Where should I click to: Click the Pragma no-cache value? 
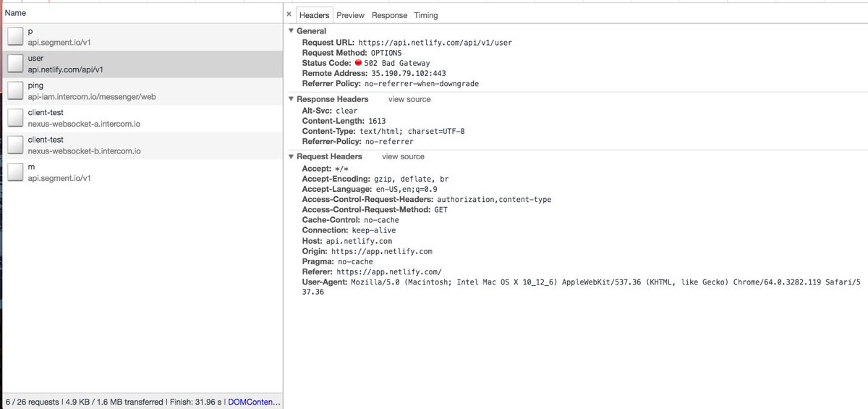click(355, 261)
